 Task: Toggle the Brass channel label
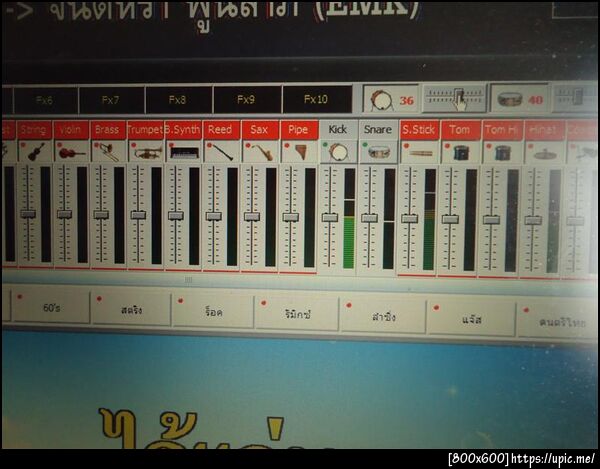tap(108, 130)
